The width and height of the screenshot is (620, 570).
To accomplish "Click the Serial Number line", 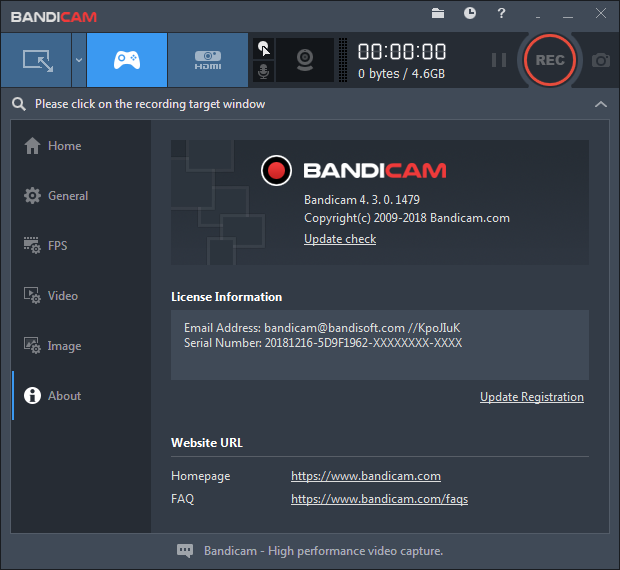I will click(x=323, y=343).
